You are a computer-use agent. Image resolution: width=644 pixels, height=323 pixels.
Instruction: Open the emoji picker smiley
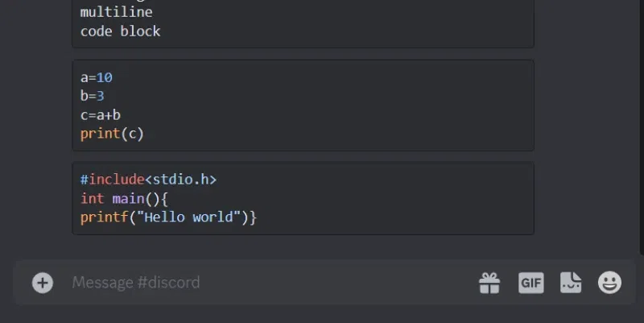click(609, 282)
